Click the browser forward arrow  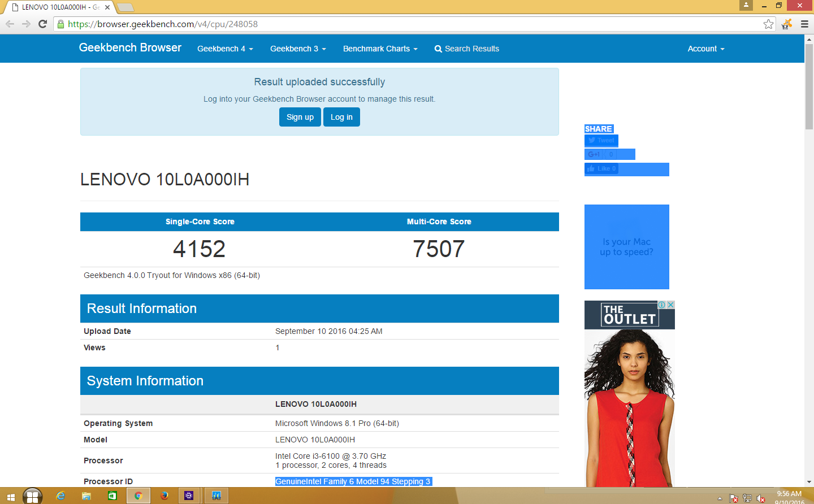point(26,24)
